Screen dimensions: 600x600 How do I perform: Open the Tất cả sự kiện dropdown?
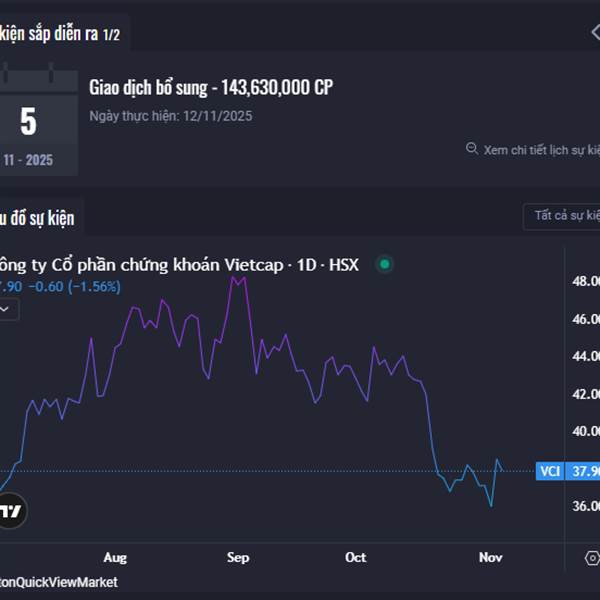click(561, 217)
